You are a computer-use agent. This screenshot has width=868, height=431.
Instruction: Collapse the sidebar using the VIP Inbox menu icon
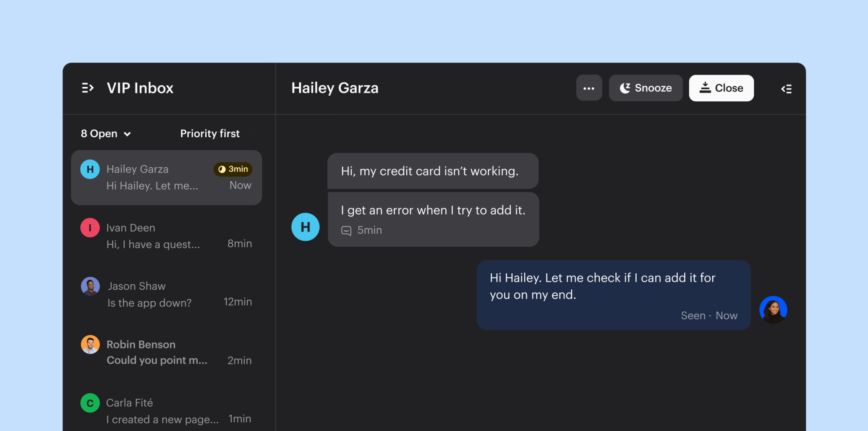[x=88, y=88]
